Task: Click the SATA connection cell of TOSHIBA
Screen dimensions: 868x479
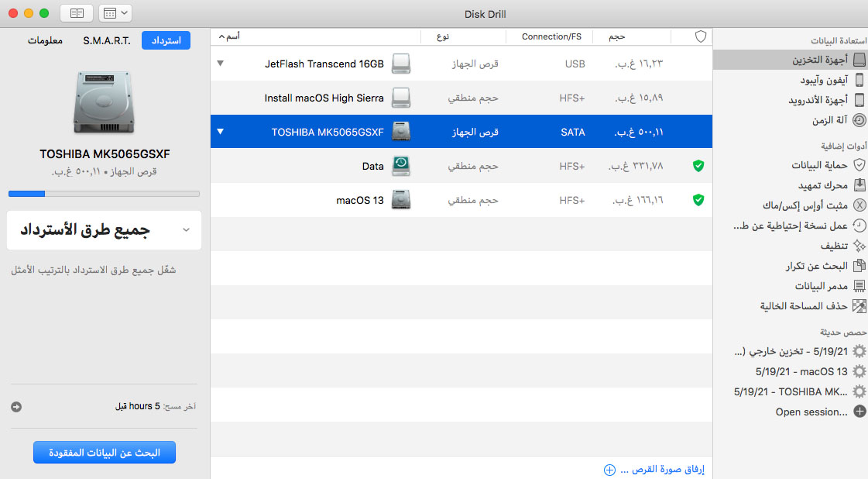Action: pos(572,132)
